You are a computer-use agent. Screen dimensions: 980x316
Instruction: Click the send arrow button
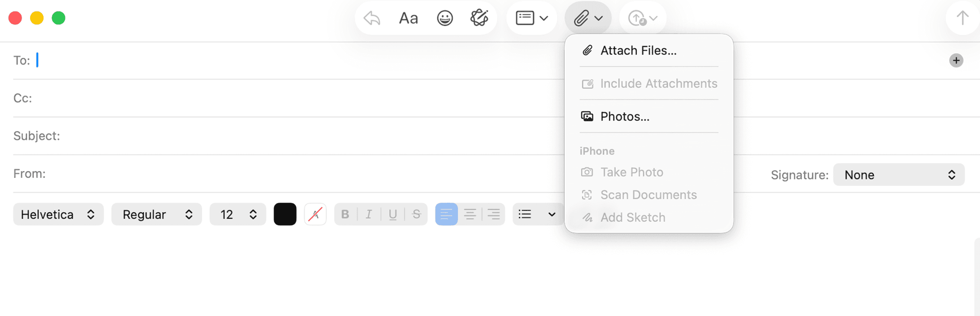point(962,18)
